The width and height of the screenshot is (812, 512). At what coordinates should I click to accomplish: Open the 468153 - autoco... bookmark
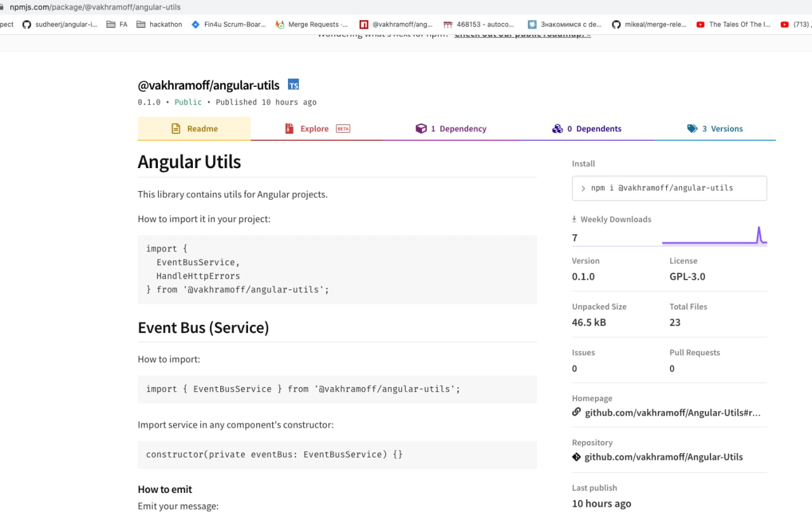[480, 24]
